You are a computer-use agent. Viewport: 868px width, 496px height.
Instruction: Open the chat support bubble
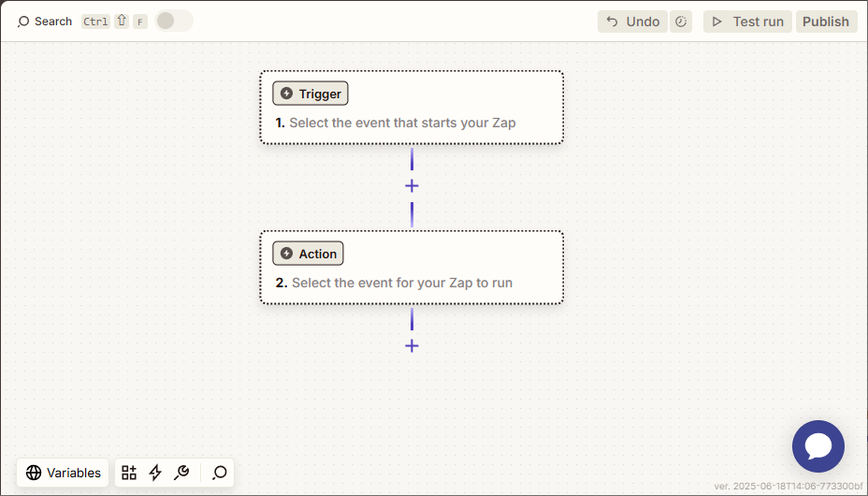[818, 446]
